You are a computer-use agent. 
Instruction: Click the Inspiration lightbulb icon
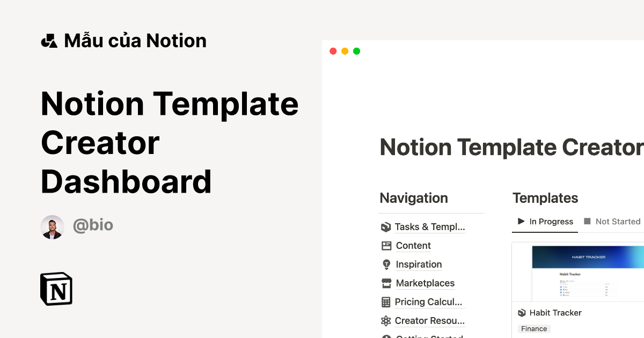385,264
